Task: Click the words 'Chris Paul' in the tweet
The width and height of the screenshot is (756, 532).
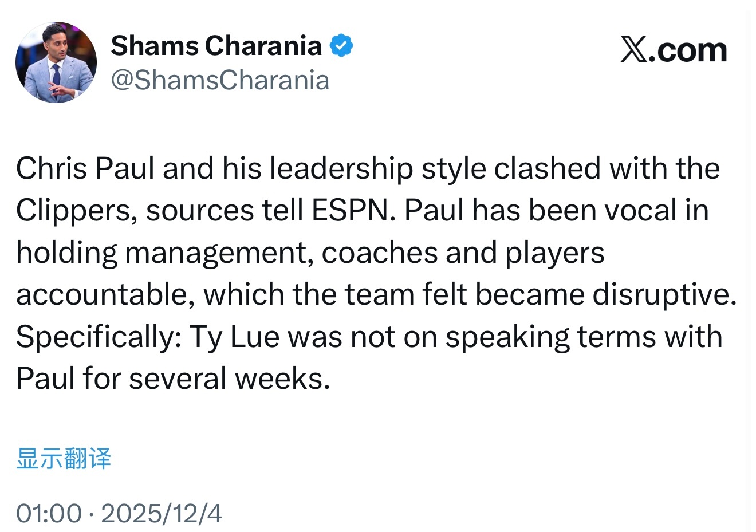Action: 86,168
